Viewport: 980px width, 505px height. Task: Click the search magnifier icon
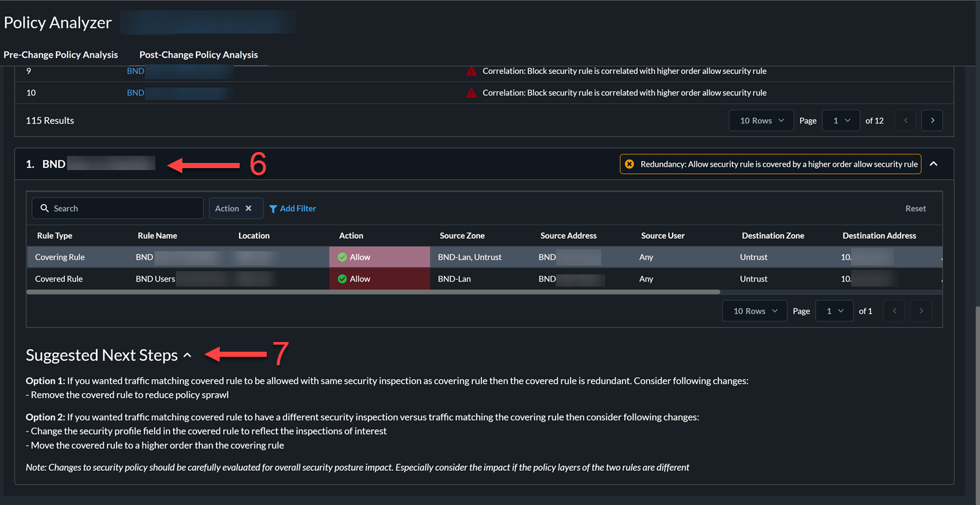click(44, 209)
